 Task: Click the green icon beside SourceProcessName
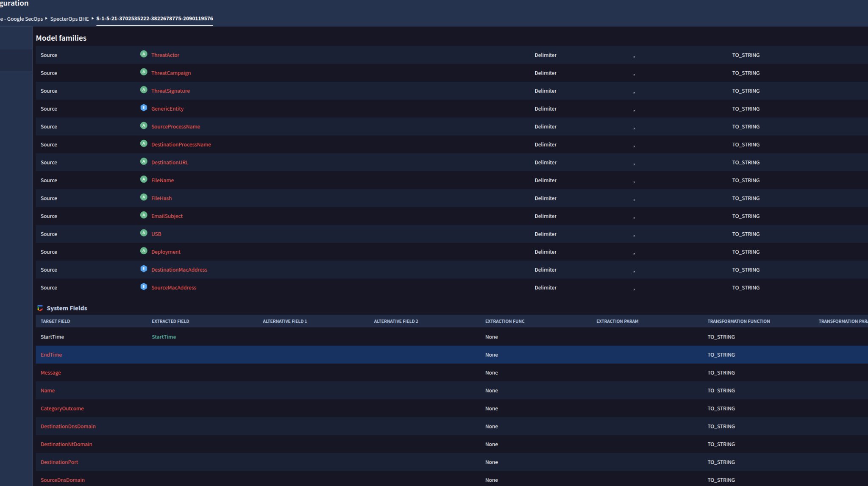(144, 126)
